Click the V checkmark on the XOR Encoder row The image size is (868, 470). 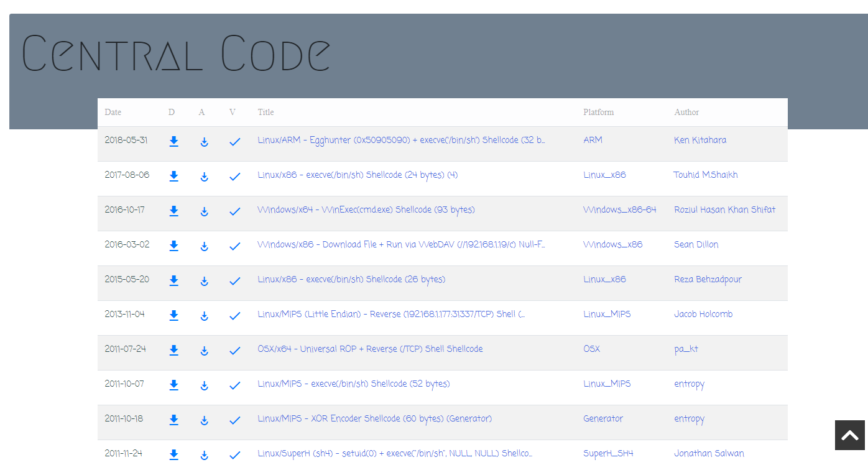click(x=234, y=420)
